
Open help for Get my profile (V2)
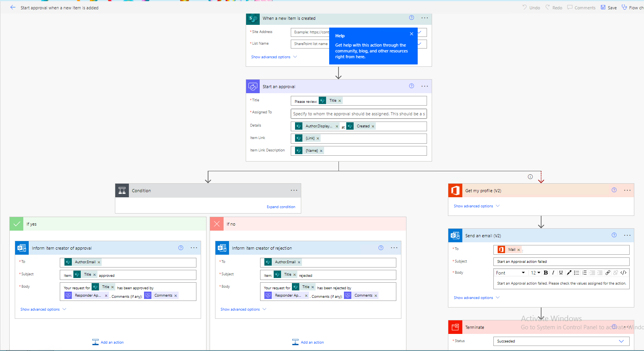pos(614,190)
